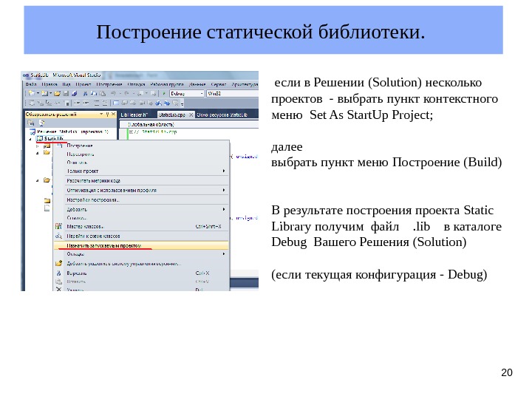Open the Отладка menu in menu bar
The image size is (532, 399).
tap(136, 84)
